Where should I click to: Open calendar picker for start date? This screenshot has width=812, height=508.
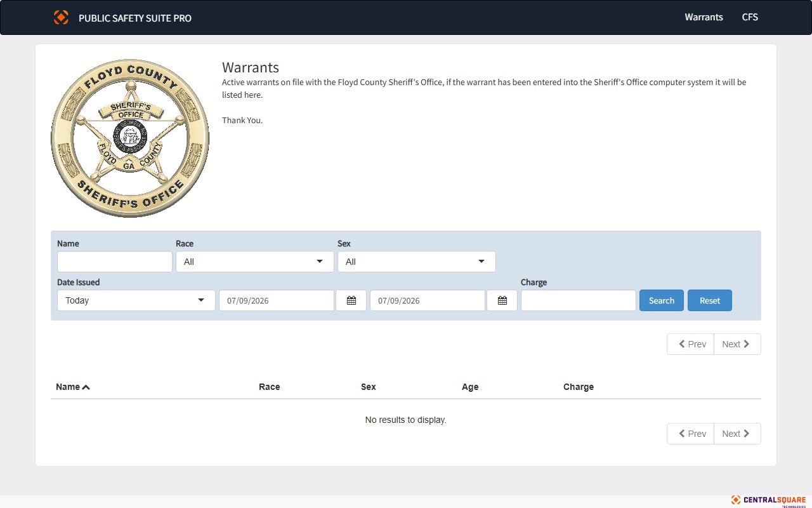(x=351, y=300)
